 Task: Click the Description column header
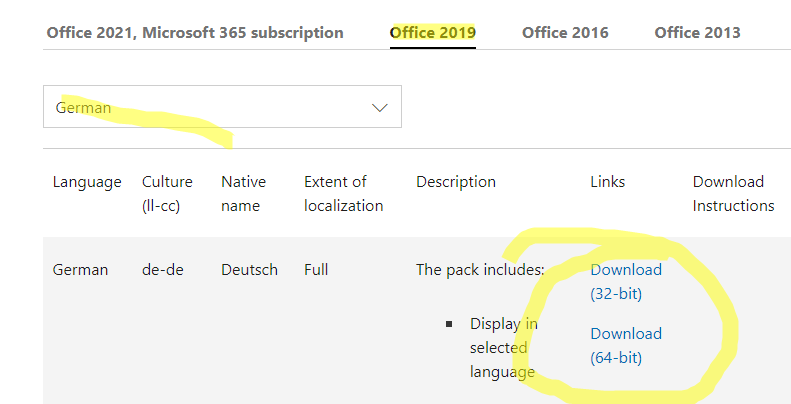(456, 182)
